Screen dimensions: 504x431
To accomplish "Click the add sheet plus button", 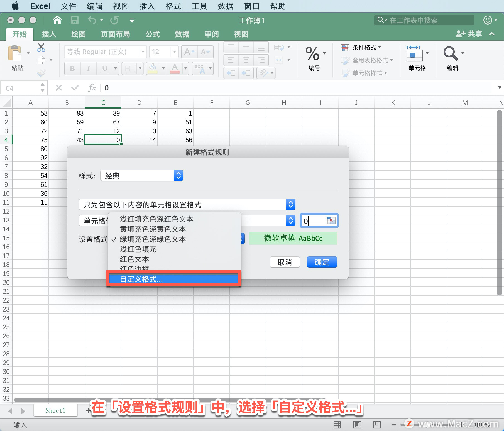I will (88, 411).
